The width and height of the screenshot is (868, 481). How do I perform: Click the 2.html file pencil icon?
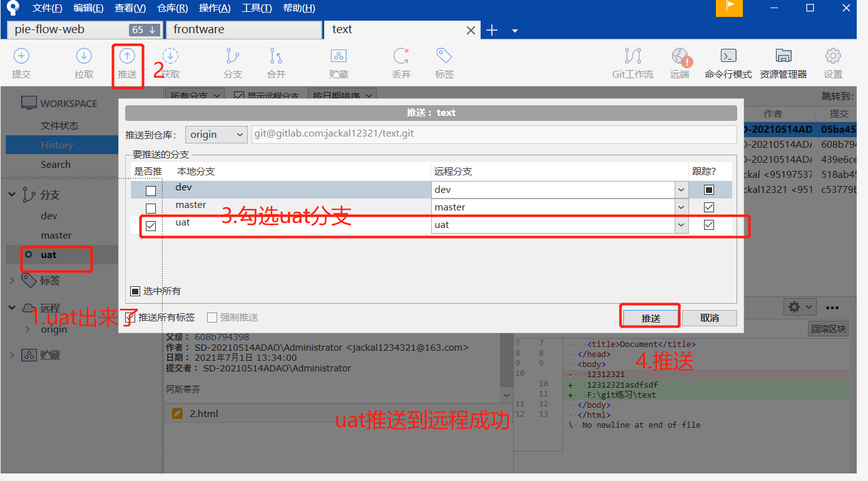tap(177, 413)
